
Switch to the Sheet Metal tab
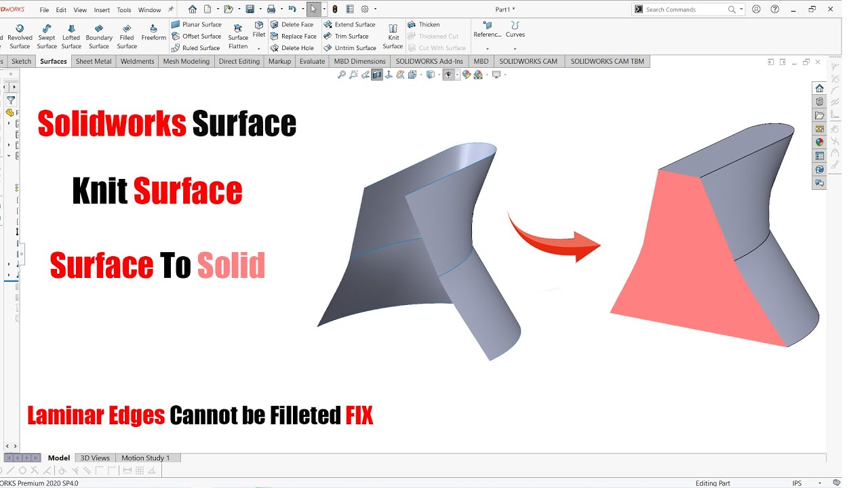tap(94, 61)
